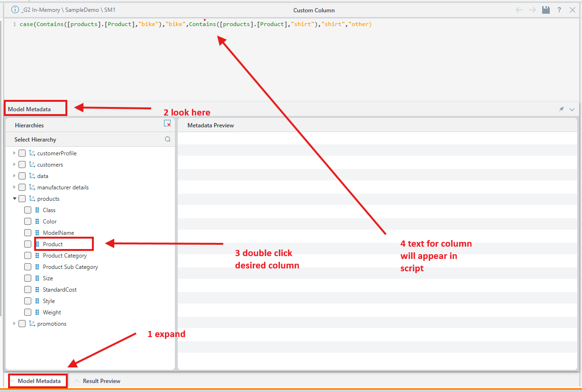This screenshot has width=582, height=392.
Task: Click the data hierarchy icon
Action: coord(32,176)
